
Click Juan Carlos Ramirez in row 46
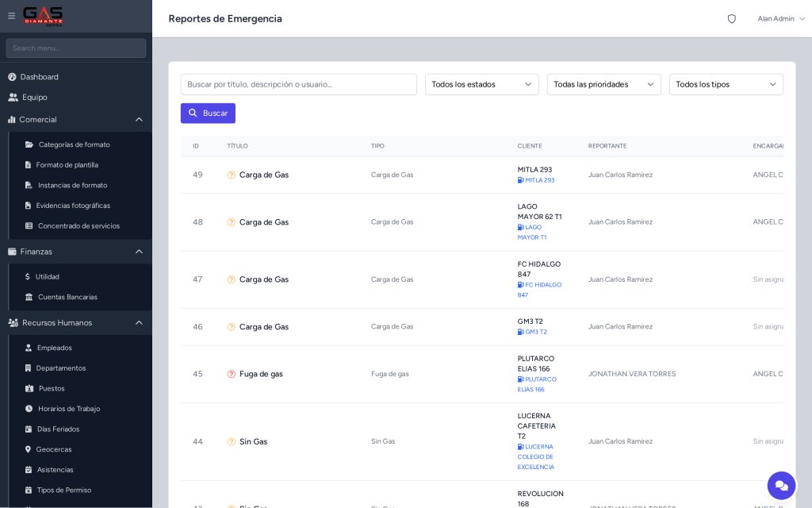click(x=620, y=326)
